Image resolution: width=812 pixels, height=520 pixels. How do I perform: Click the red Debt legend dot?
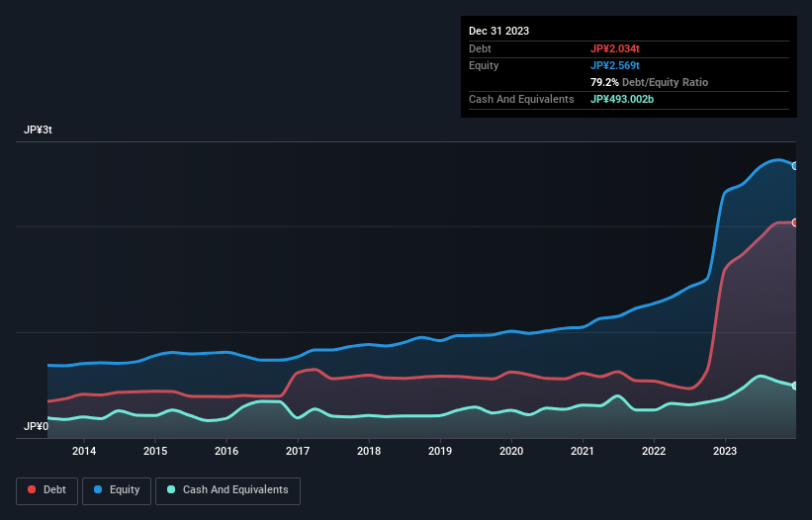(34, 489)
